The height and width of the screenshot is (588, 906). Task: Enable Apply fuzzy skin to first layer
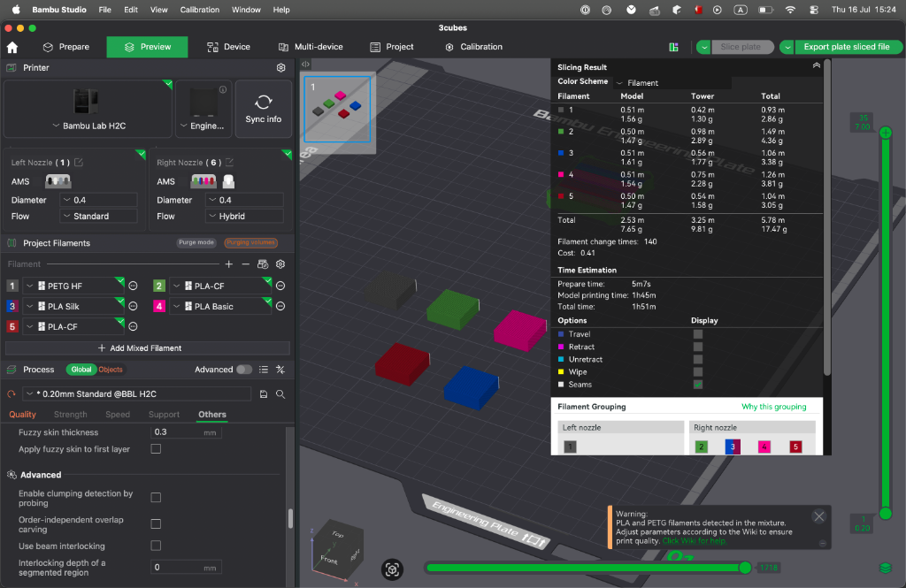tap(156, 449)
